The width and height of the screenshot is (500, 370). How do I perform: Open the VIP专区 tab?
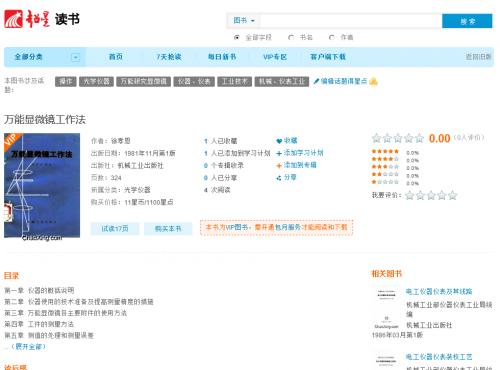click(x=275, y=57)
